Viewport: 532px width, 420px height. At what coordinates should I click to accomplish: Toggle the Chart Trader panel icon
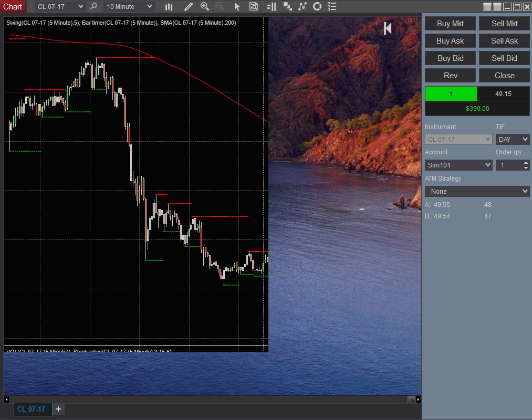272,6
